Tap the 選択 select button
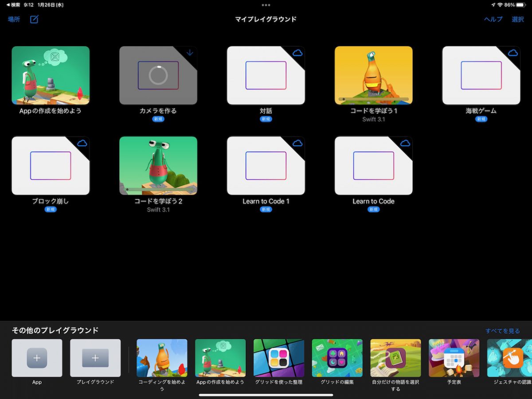This screenshot has width=532, height=399. click(x=518, y=20)
